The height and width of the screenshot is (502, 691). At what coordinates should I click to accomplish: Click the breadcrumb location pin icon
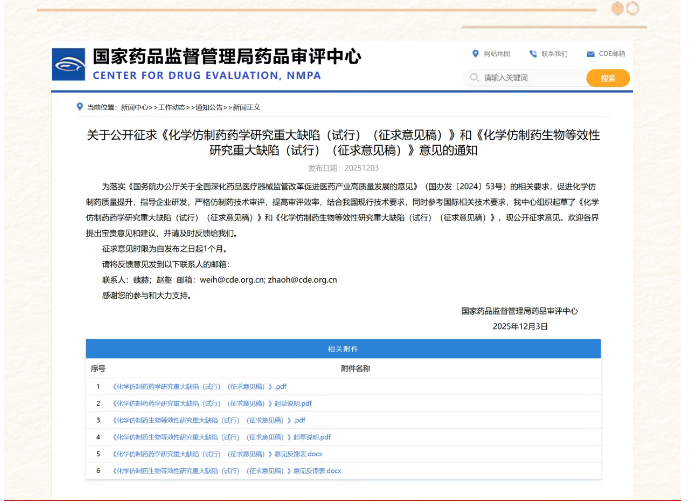(x=80, y=106)
